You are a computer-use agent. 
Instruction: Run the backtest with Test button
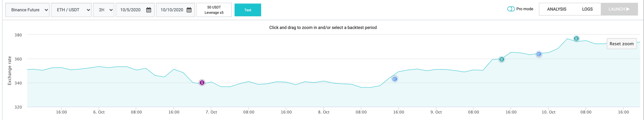click(x=248, y=10)
